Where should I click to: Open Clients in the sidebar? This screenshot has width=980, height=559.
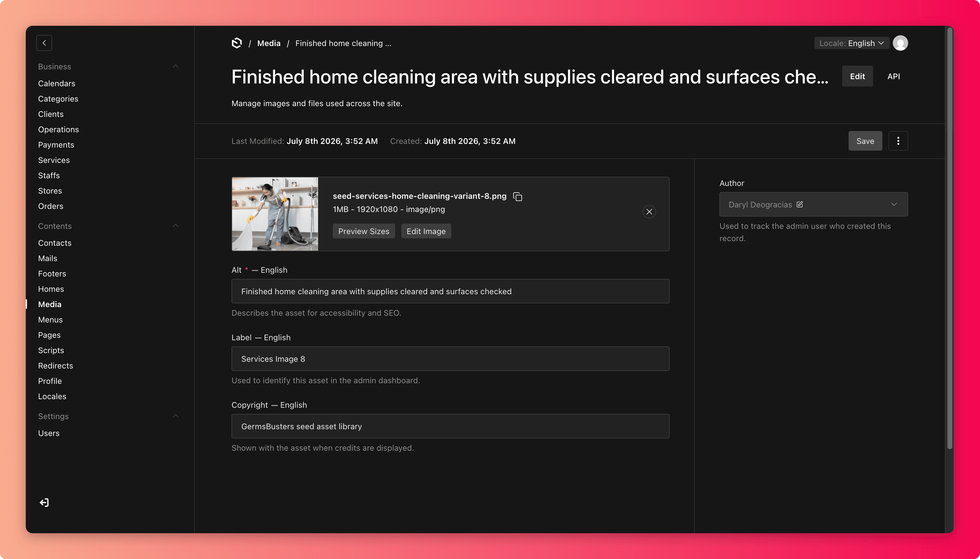51,114
